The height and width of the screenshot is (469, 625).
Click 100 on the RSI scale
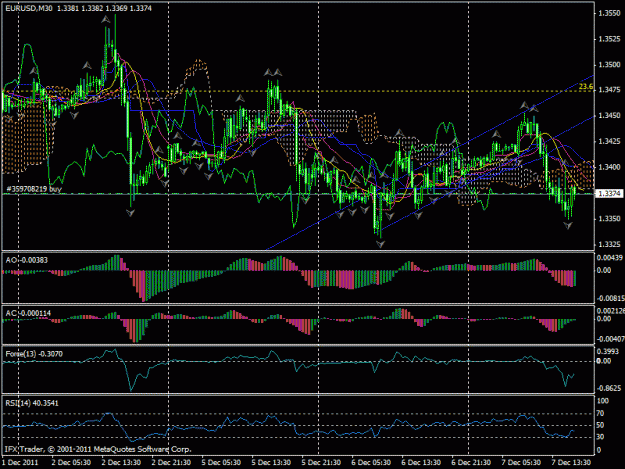click(603, 401)
